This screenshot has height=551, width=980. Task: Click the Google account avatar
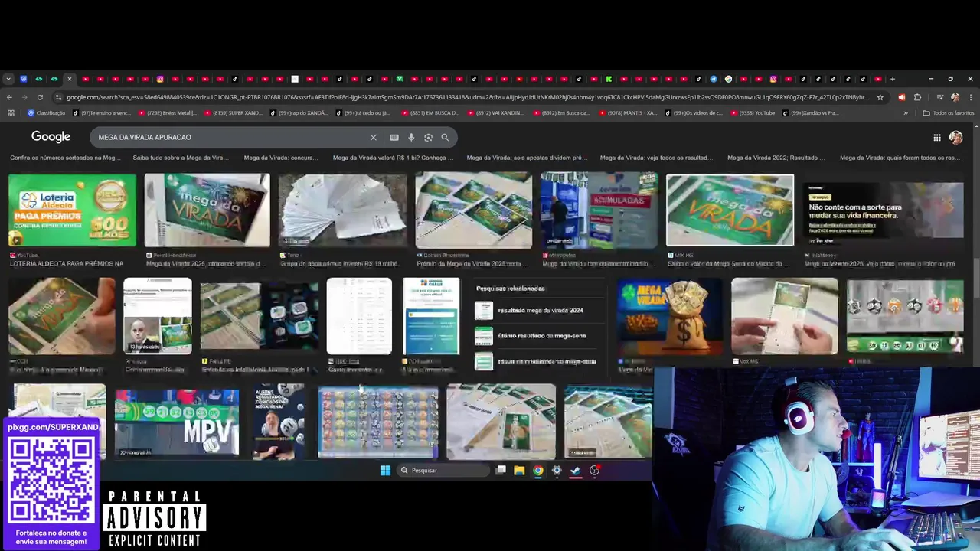point(955,138)
